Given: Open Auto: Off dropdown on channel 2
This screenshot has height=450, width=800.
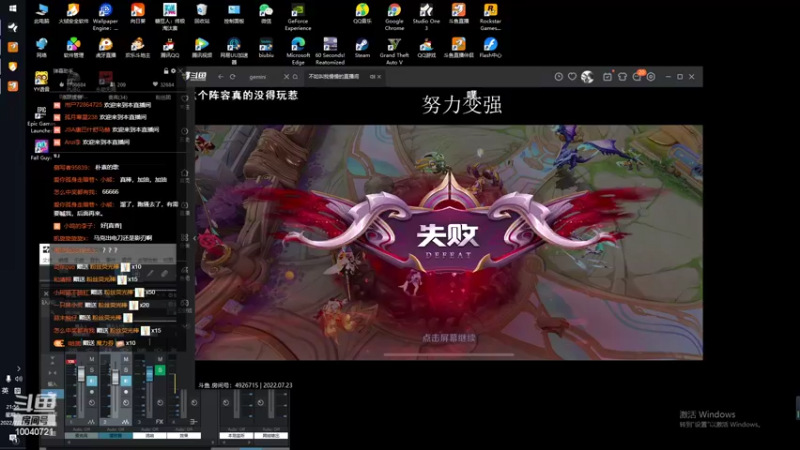Looking at the screenshot, I should [116, 429].
